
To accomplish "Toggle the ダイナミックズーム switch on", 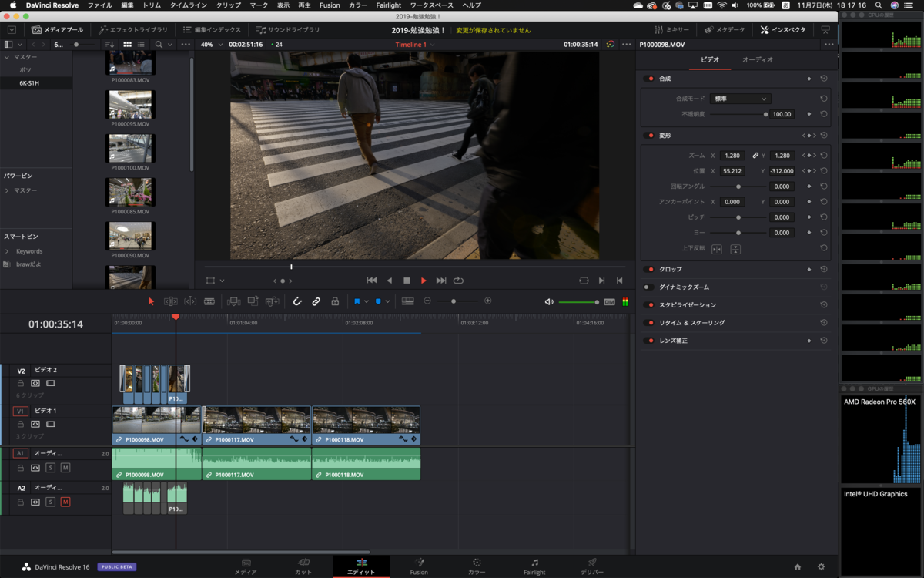I will [x=649, y=287].
